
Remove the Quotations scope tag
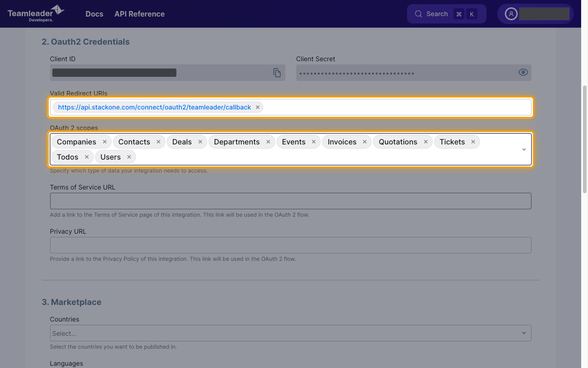coord(426,142)
